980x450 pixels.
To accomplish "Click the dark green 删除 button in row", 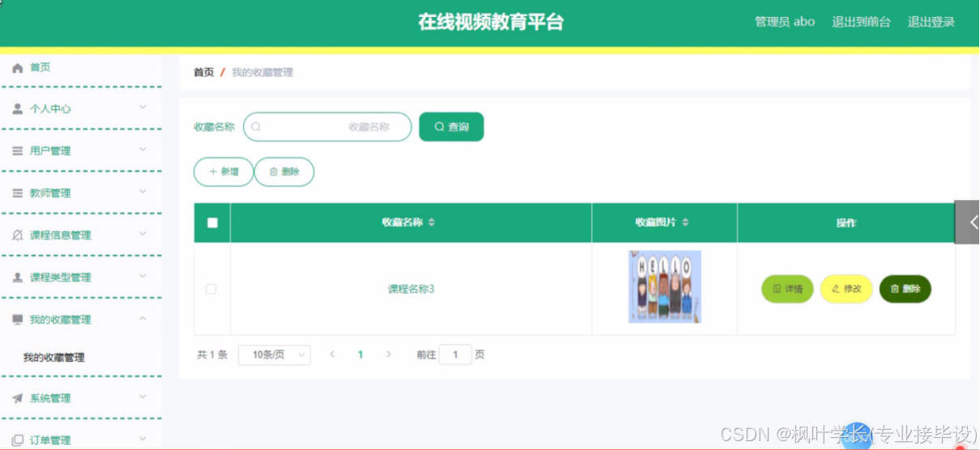I will [905, 289].
